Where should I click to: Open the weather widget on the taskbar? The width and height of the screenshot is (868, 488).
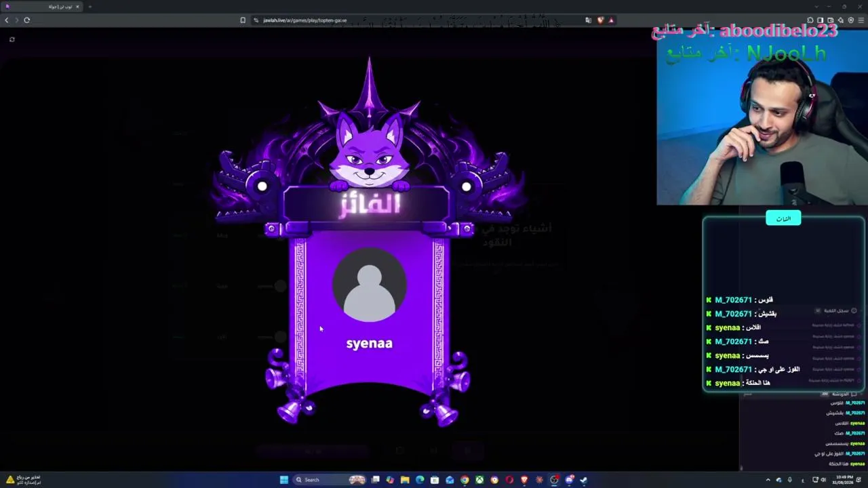pos(22,480)
